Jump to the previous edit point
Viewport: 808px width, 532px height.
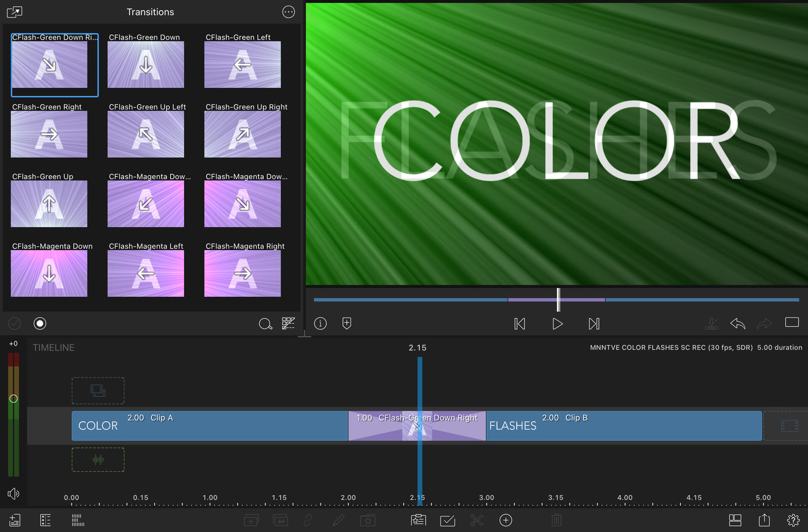tap(519, 324)
